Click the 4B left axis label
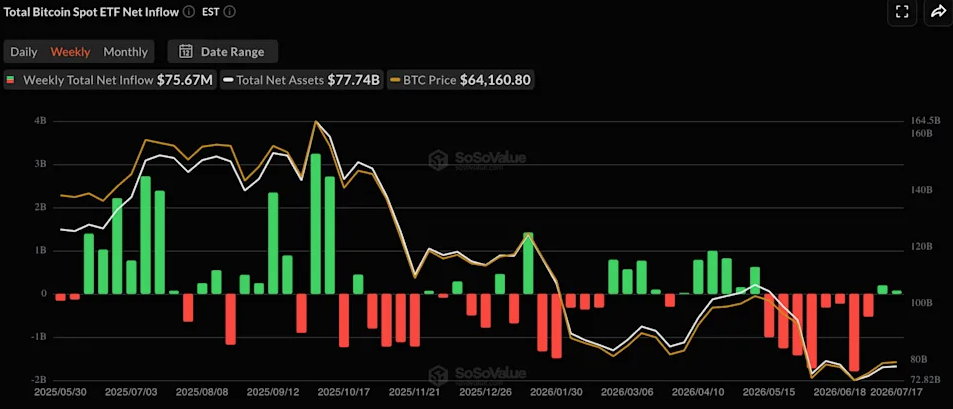Image resolution: width=953 pixels, height=409 pixels. pos(41,121)
